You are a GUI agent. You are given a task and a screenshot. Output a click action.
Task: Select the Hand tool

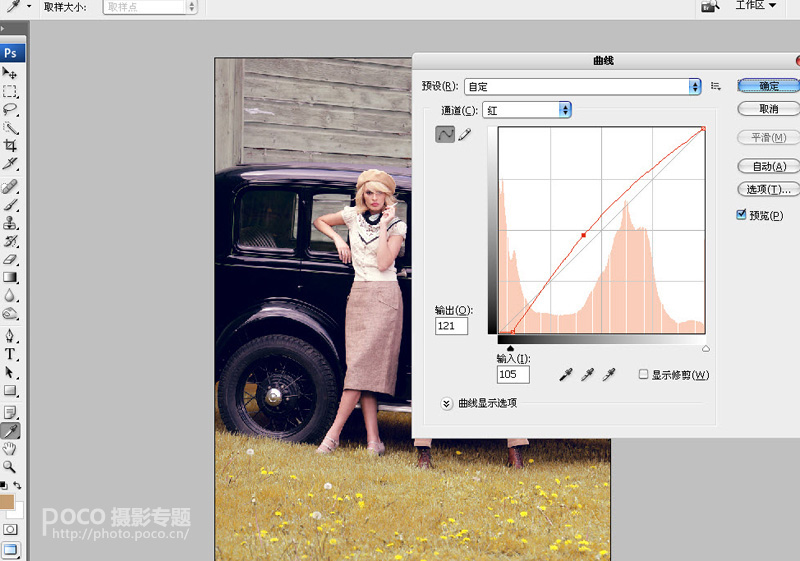click(9, 449)
